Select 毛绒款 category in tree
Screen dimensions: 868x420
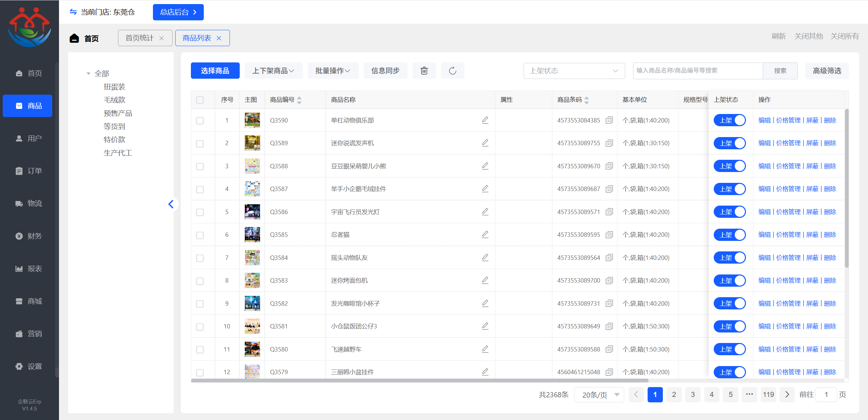coord(114,100)
